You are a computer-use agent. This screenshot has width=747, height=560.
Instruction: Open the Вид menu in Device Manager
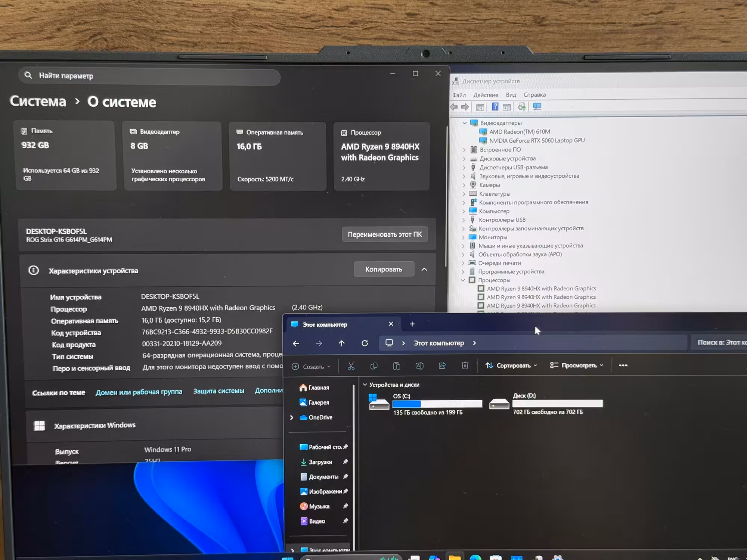tap(511, 95)
